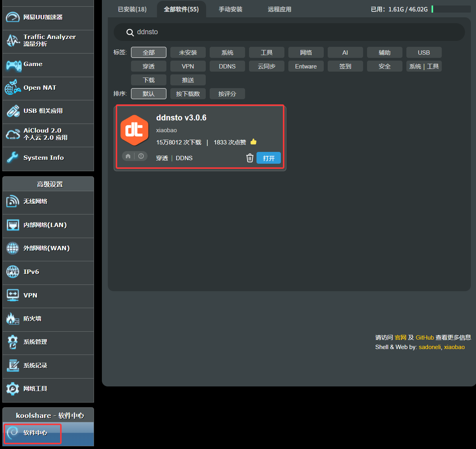
Task: Click the 系统记录 log icon
Action: coord(13,365)
